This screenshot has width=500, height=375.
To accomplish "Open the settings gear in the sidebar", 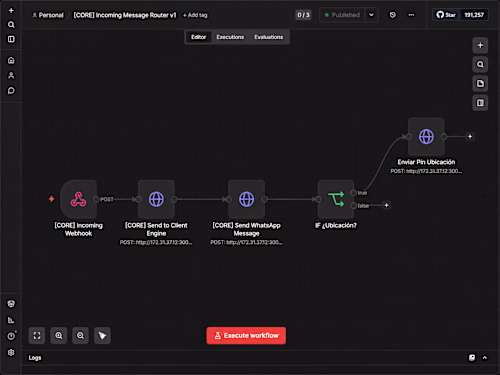I will click(x=11, y=352).
